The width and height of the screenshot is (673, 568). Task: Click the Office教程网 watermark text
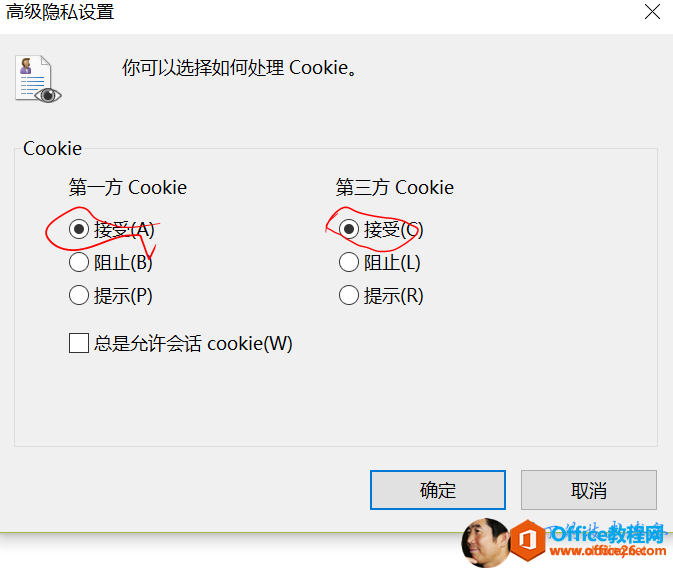pos(607,534)
